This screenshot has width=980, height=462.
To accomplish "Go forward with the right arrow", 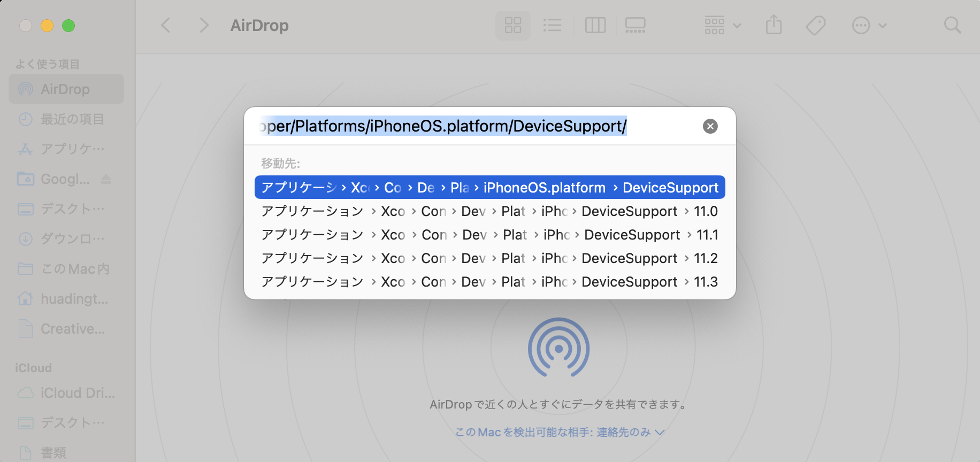I will pos(204,25).
